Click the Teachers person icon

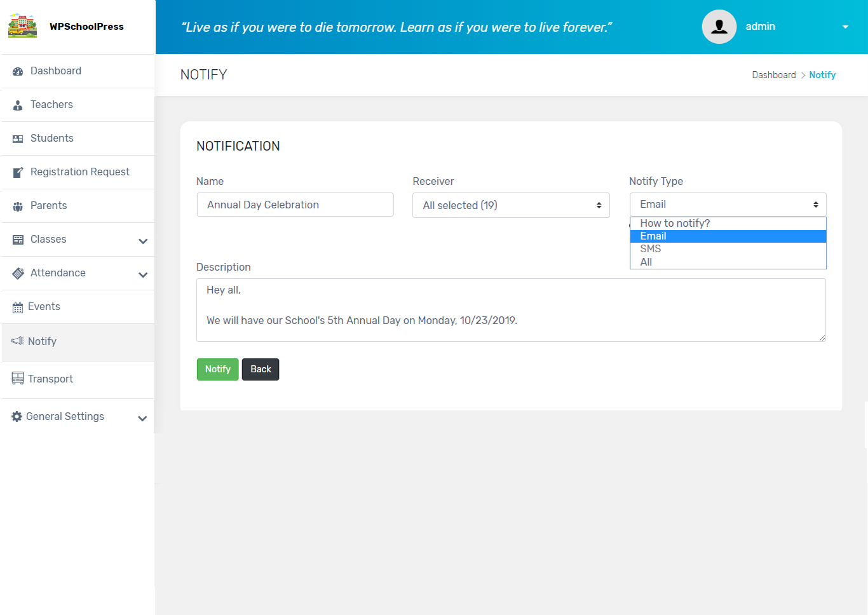click(18, 105)
